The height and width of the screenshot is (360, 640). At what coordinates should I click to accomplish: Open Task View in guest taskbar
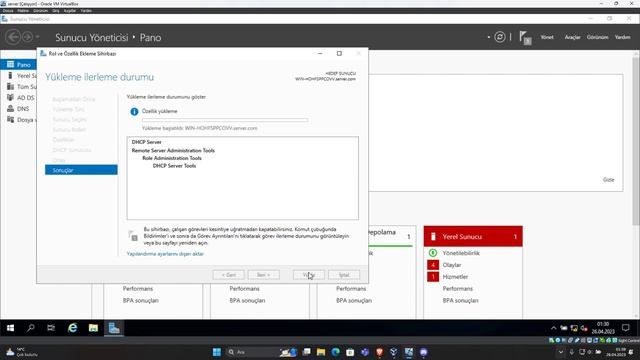click(51, 328)
